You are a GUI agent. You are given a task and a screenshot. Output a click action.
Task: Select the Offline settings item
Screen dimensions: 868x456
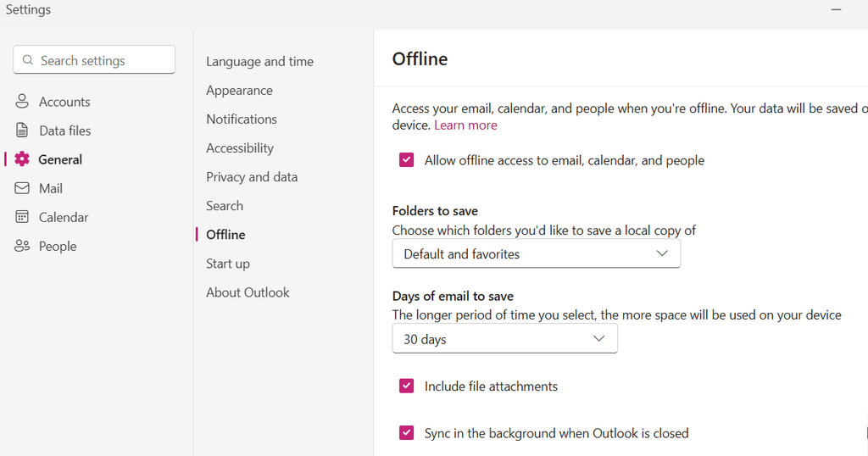tap(225, 235)
